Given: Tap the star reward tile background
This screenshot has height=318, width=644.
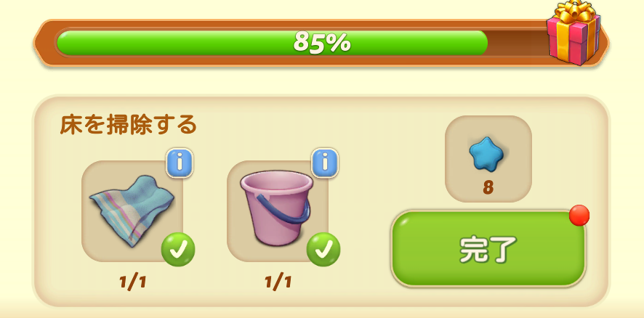Looking at the screenshot, I should (x=488, y=159).
